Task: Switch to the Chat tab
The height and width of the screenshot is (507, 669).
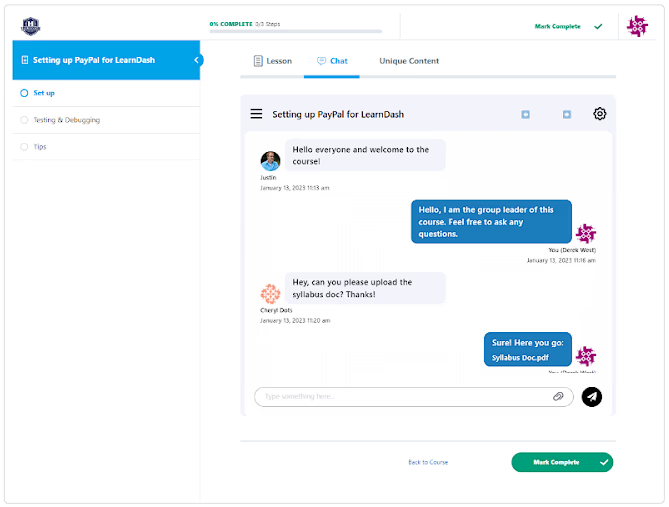Action: click(x=332, y=61)
